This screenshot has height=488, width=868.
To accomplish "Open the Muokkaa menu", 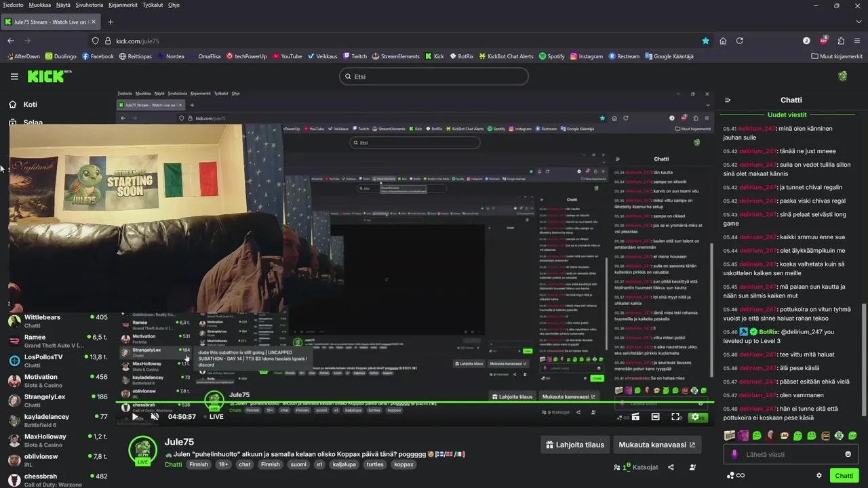I will point(40,5).
